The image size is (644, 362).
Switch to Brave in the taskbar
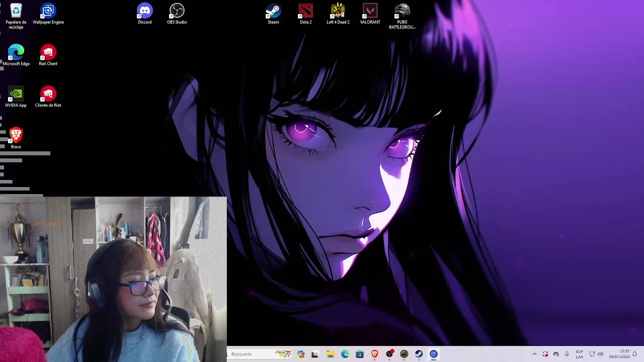[x=374, y=354]
